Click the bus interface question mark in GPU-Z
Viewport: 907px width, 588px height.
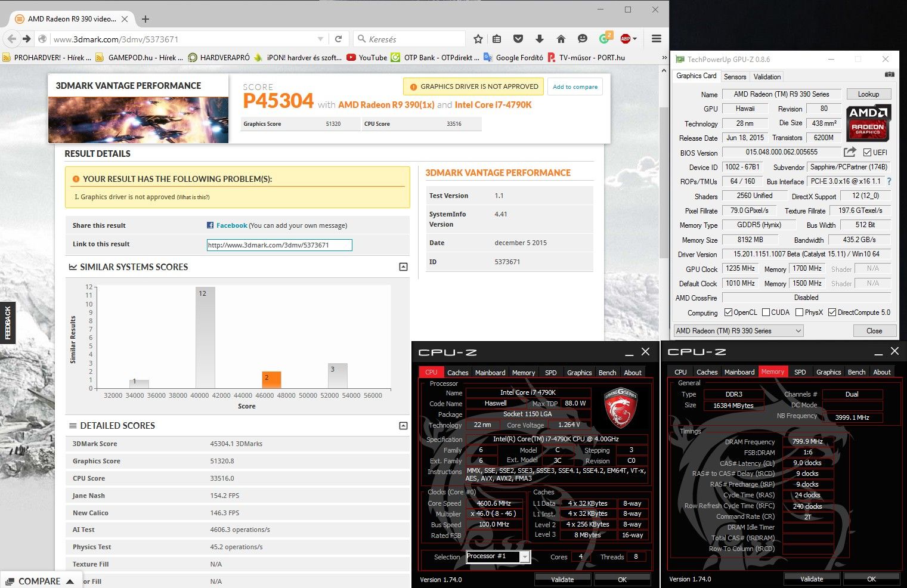(x=889, y=181)
